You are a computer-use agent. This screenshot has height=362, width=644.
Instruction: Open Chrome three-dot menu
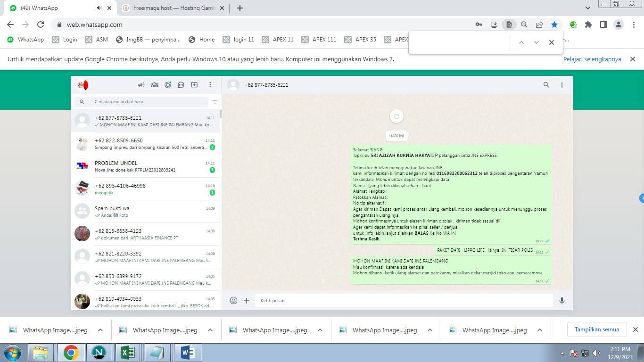click(634, 25)
